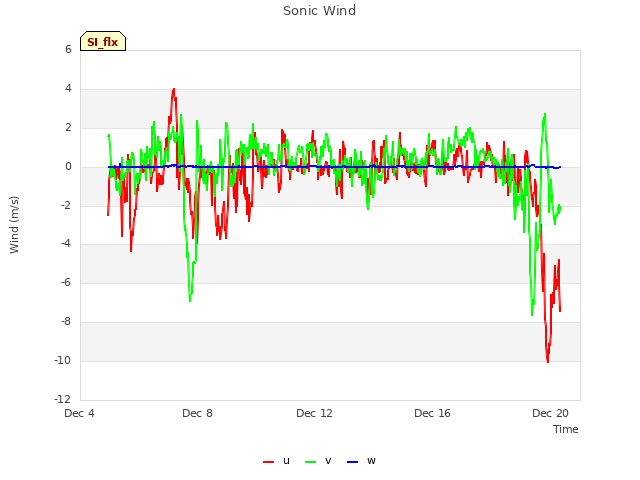Screen dimensions: 640x480
Task: Click the red u peak near 4 m/s
Action: tap(174, 89)
